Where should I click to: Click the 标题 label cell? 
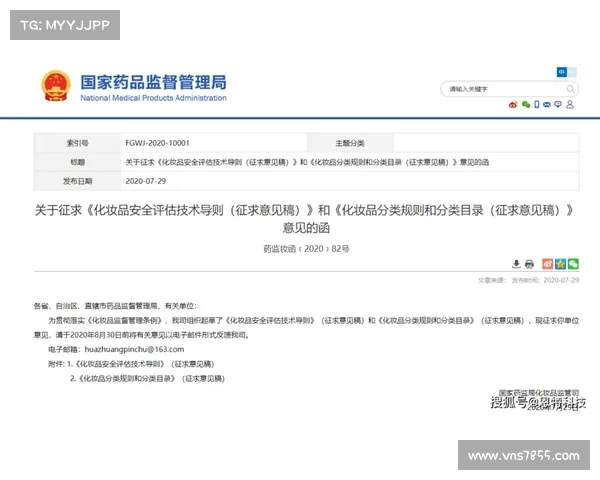point(78,162)
